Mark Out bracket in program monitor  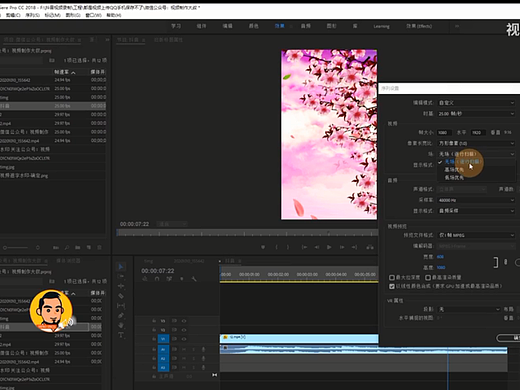tap(288, 247)
